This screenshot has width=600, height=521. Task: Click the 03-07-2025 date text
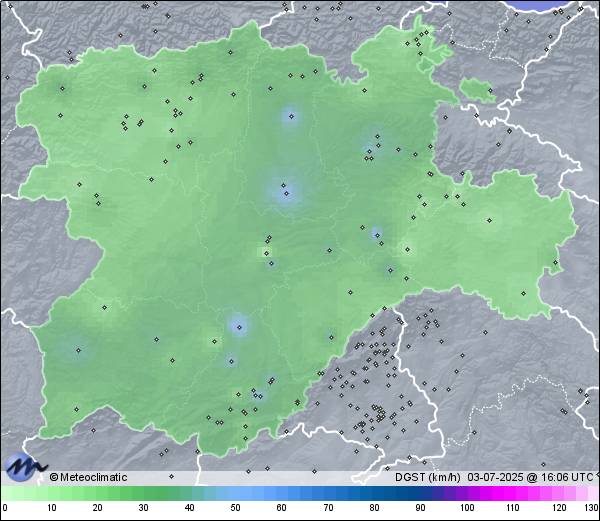495,477
